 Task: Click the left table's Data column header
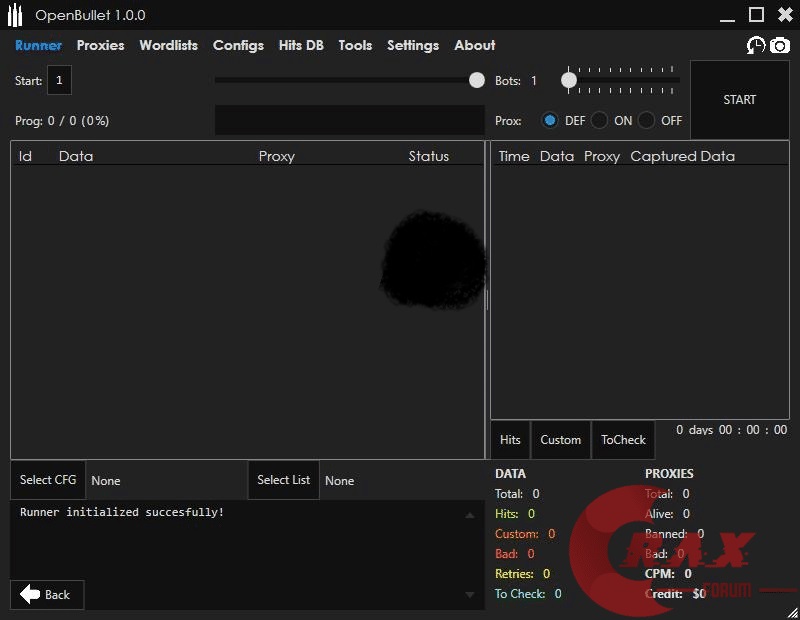pyautogui.click(x=76, y=156)
